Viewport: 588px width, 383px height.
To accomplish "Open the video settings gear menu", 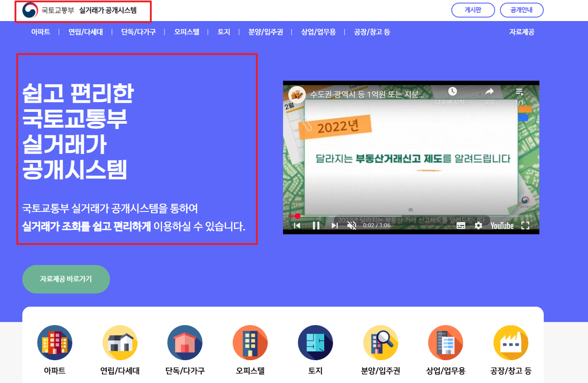I will (478, 225).
